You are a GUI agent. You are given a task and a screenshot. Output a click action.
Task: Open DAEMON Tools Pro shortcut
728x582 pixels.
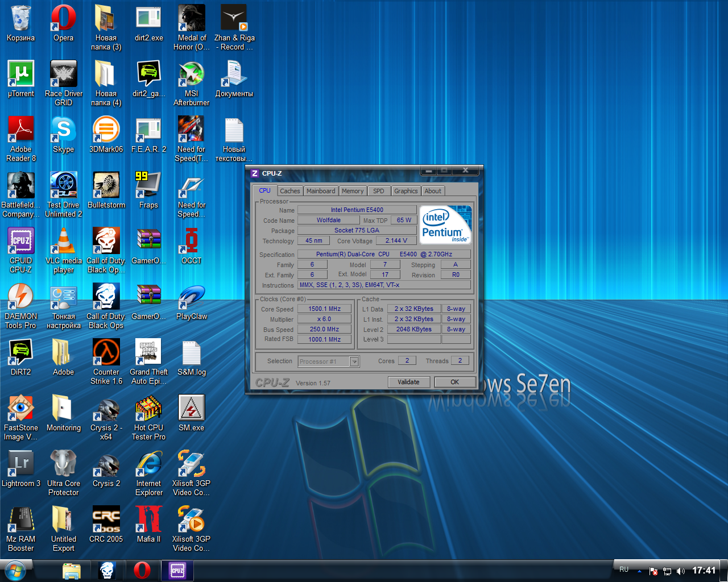[x=21, y=306]
